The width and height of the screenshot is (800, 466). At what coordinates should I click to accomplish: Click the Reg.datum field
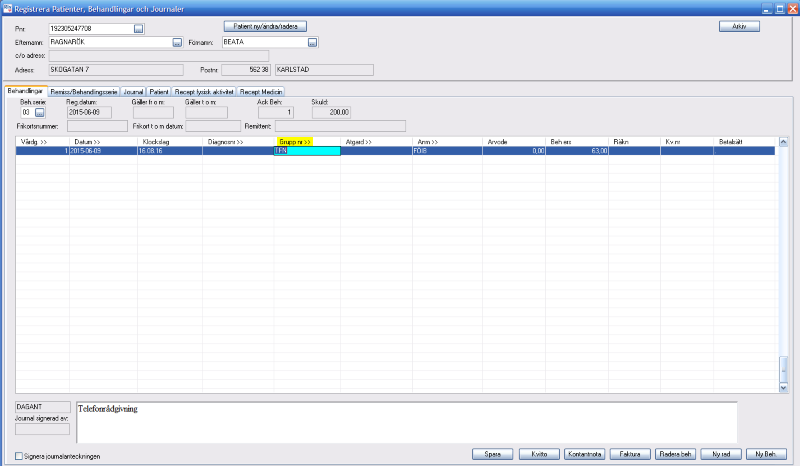(x=89, y=113)
